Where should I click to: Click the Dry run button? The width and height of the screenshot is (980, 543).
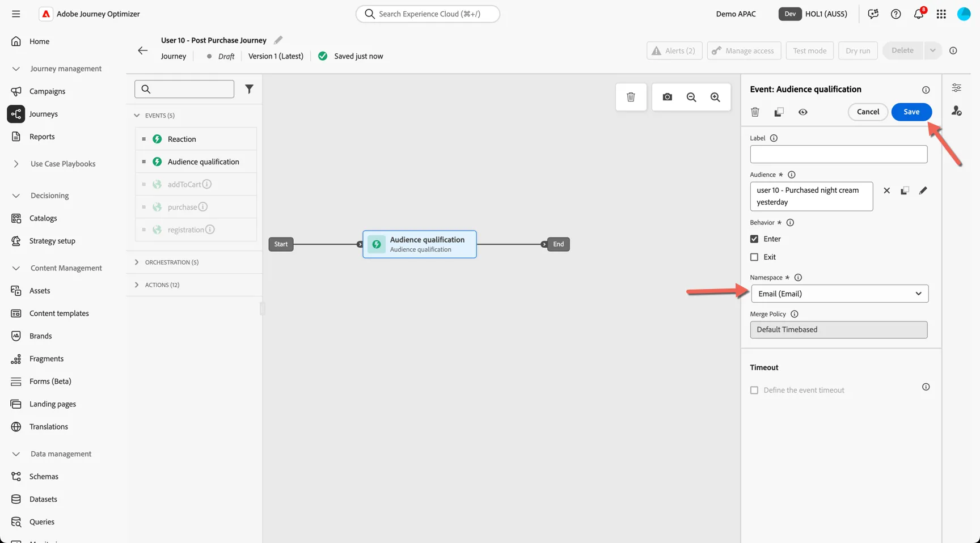[x=857, y=50]
